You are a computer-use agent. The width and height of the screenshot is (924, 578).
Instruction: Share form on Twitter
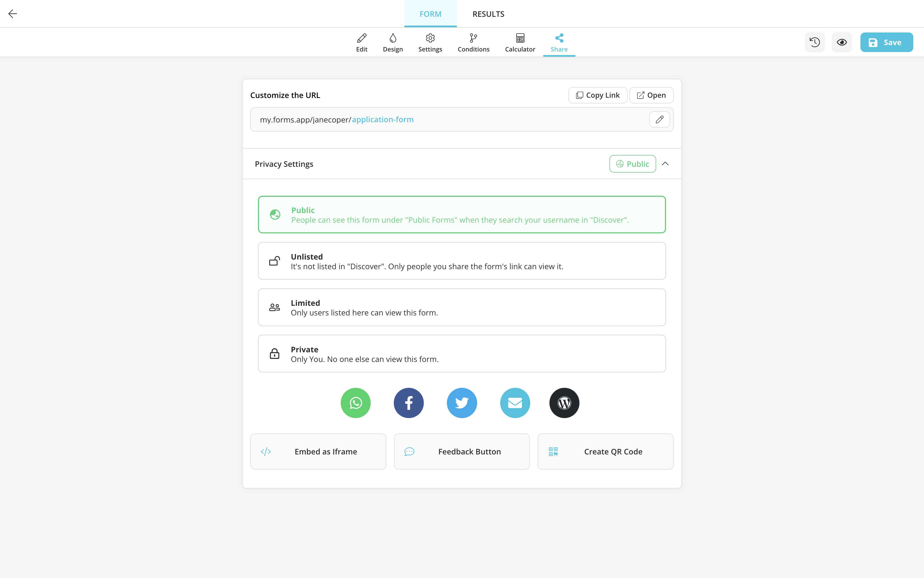click(462, 403)
